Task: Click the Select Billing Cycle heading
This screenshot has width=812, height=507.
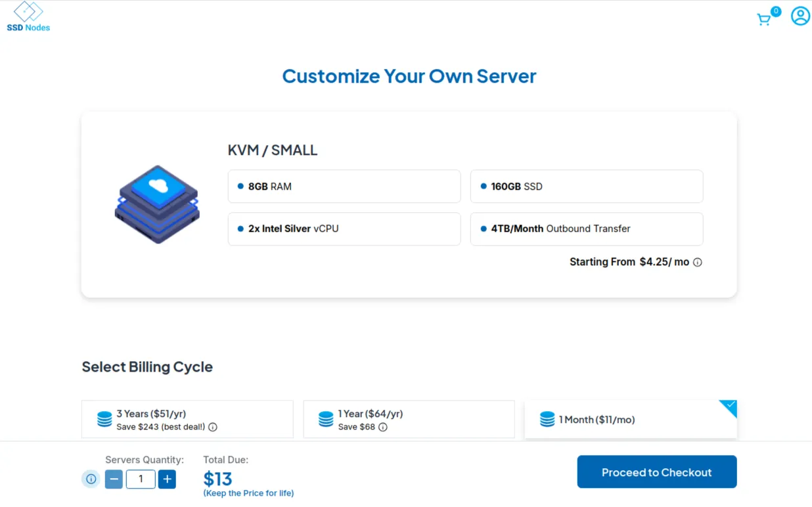Action: click(x=147, y=366)
